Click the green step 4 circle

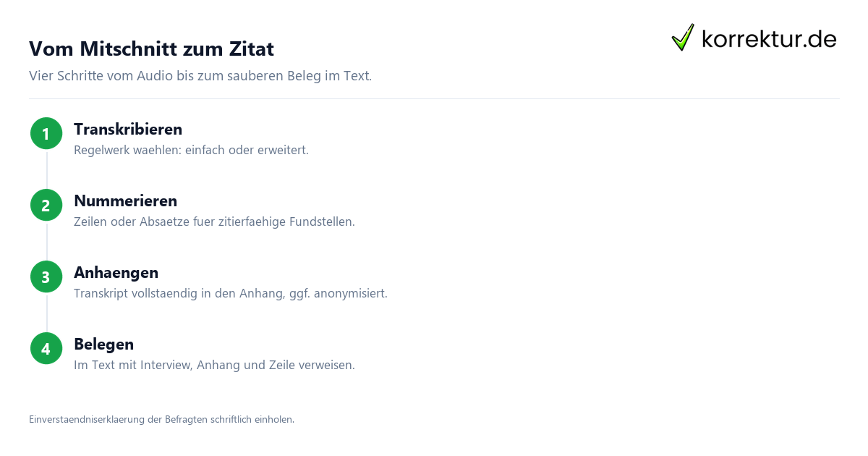click(46, 348)
